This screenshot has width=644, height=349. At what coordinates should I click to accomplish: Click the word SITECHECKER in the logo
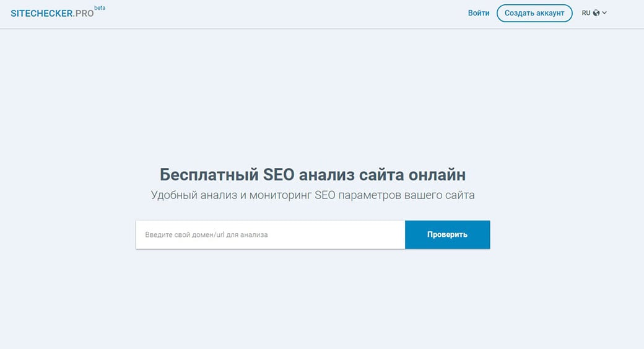tap(40, 13)
